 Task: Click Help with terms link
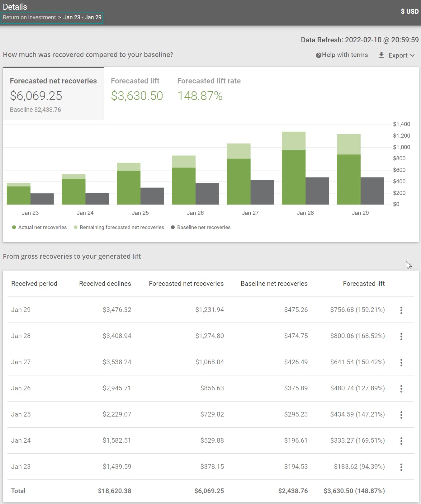click(345, 55)
